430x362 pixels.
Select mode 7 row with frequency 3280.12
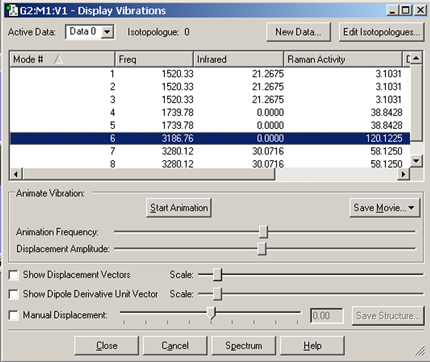click(x=210, y=151)
